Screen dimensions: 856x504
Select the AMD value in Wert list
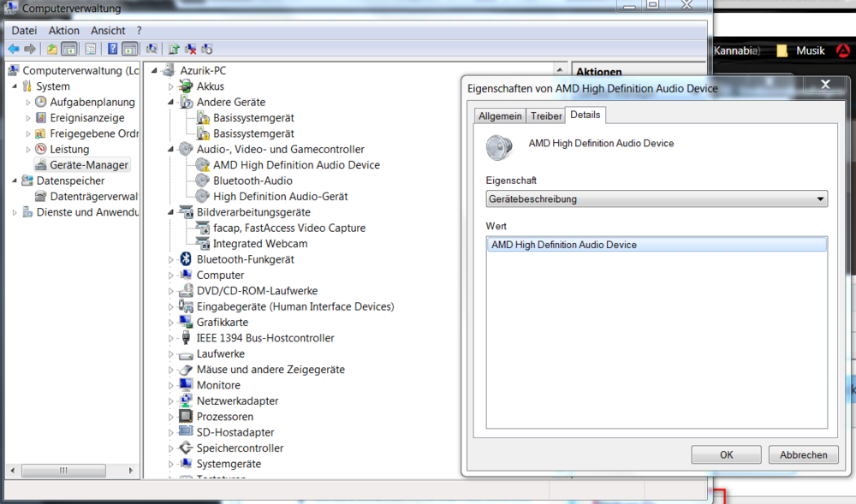[656, 245]
